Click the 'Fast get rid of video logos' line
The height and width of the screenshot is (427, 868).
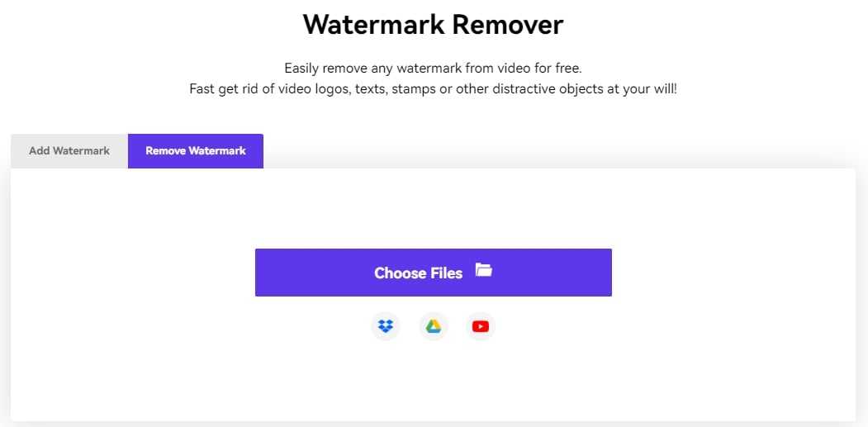433,88
